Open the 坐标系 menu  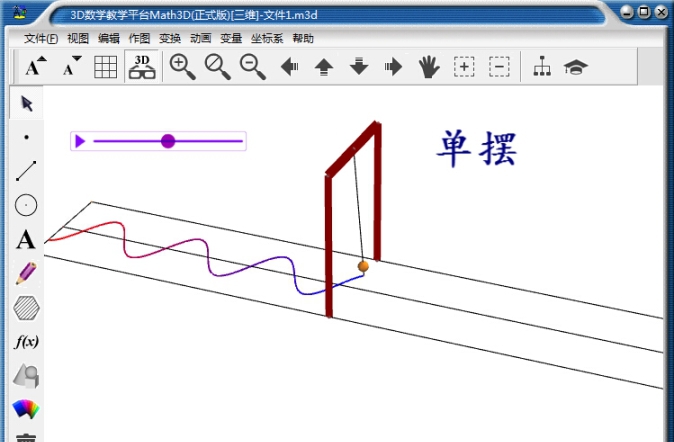267,39
